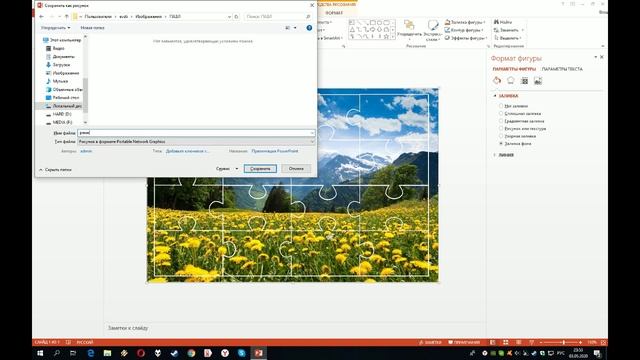Viewport: 640px width, 360px height.
Task: Expand the Line (Линия) section
Action: [503, 155]
